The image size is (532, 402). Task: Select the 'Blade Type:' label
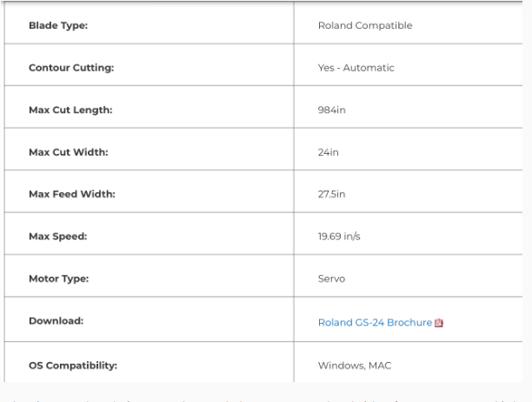[x=58, y=25]
